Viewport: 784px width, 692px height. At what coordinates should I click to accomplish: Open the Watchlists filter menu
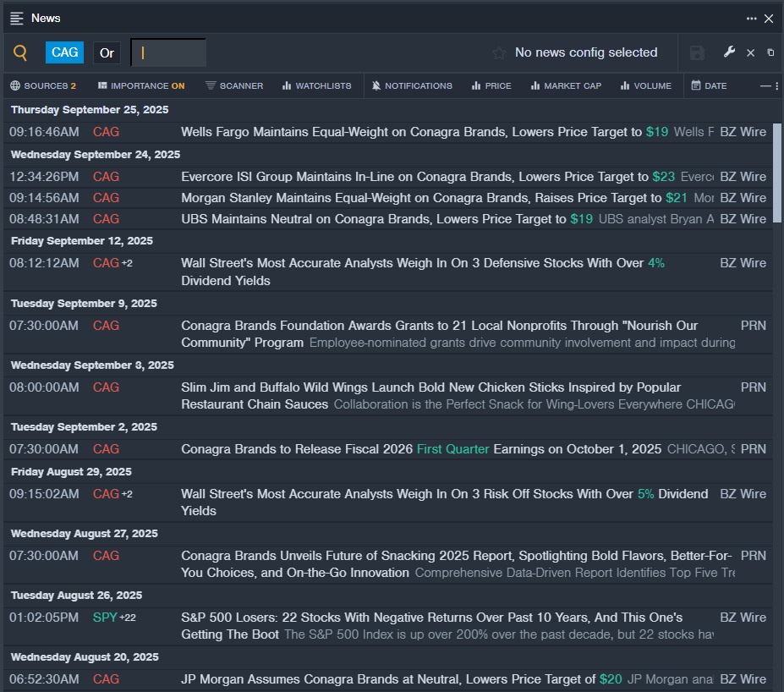(x=316, y=85)
